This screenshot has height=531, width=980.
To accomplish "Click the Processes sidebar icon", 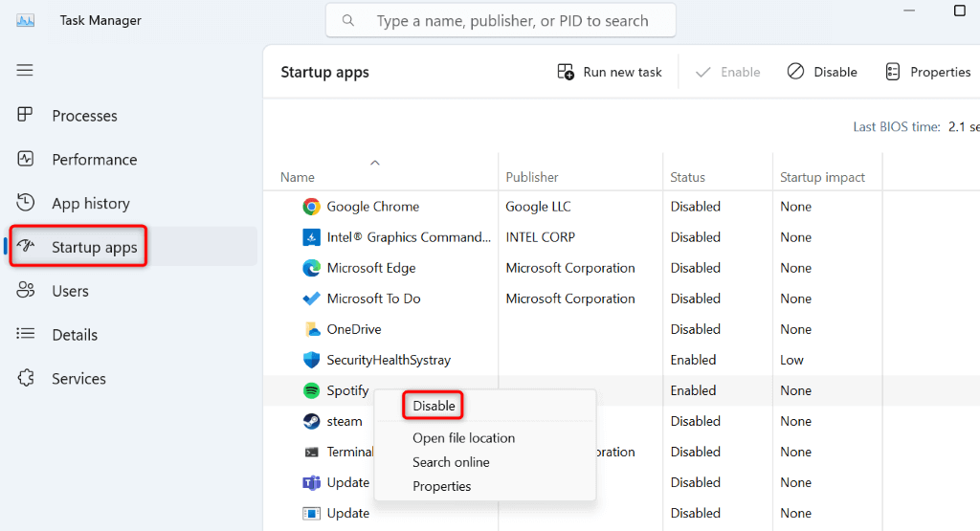I will tap(26, 115).
